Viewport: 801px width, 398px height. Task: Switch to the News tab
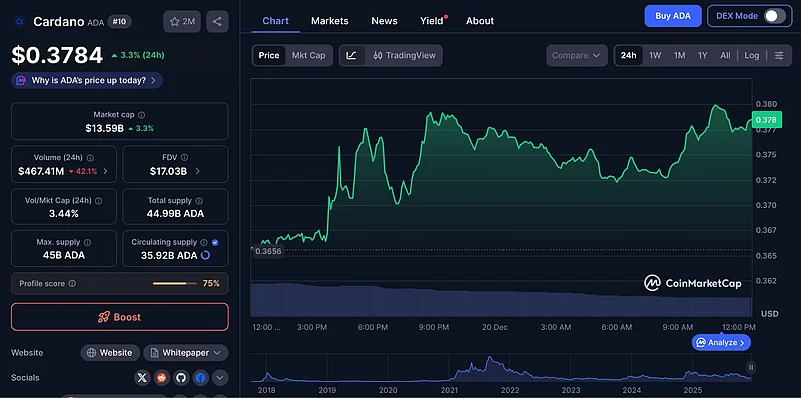(384, 21)
